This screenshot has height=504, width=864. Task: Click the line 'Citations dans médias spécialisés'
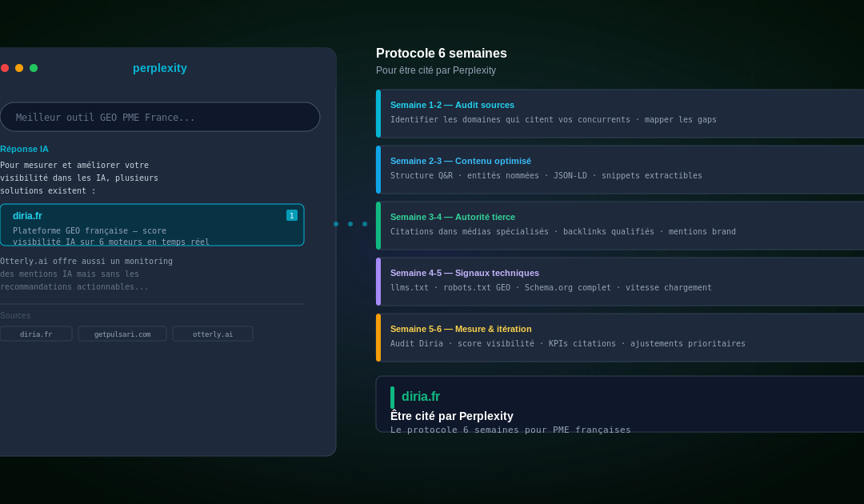[470, 231]
